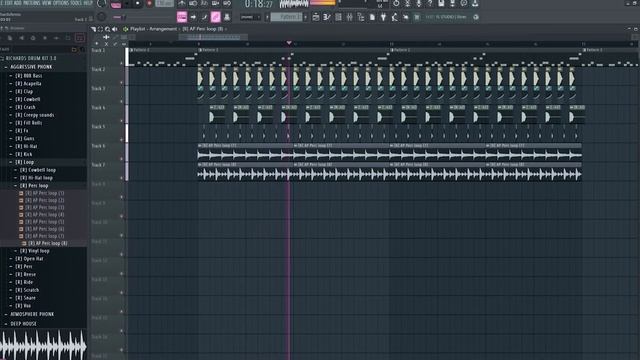The height and width of the screenshot is (360, 640).
Task: Mute Track 7 using its switch
Action: click(122, 178)
